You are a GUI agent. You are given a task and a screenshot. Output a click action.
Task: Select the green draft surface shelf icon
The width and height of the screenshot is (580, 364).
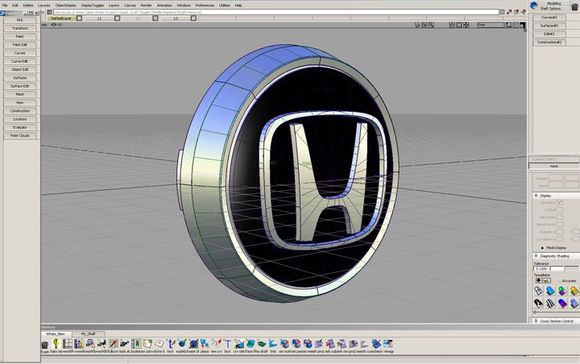(x=262, y=344)
